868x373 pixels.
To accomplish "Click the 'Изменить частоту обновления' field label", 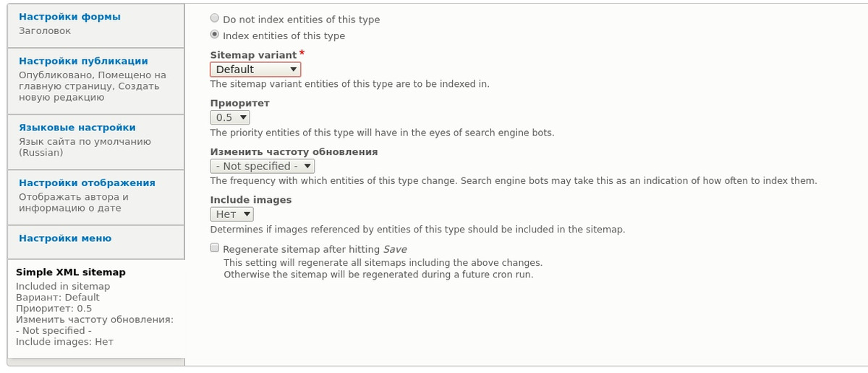I will coord(294,152).
